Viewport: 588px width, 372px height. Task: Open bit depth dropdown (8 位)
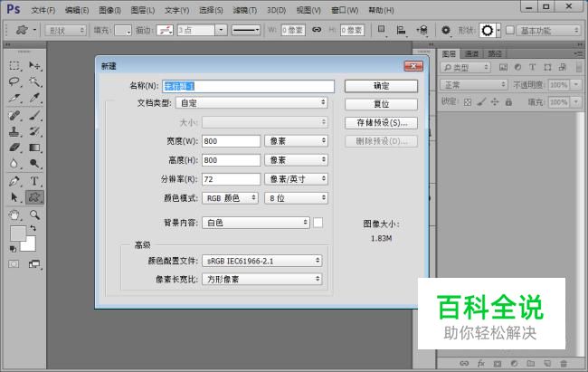point(296,198)
